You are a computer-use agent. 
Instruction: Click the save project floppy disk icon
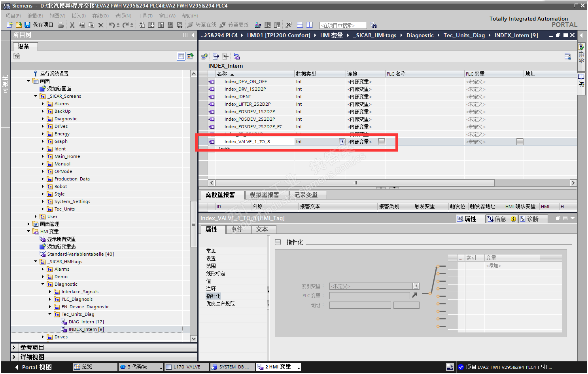27,25
